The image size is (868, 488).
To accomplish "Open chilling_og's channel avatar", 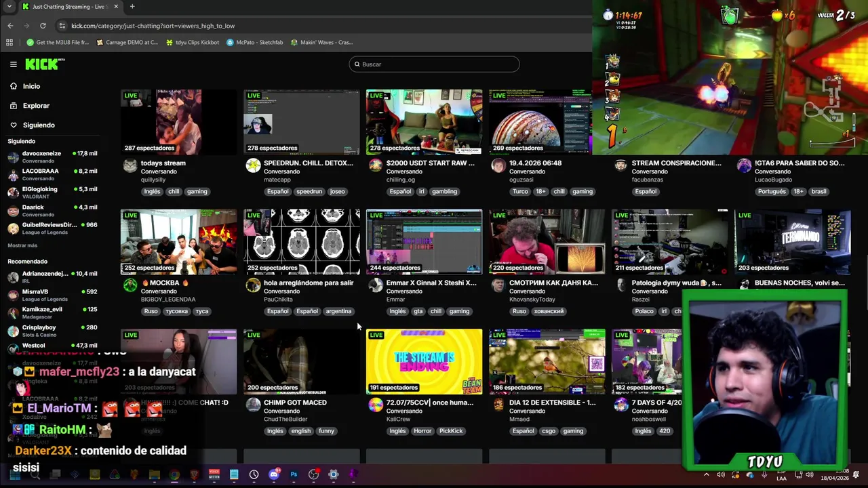I will click(376, 166).
